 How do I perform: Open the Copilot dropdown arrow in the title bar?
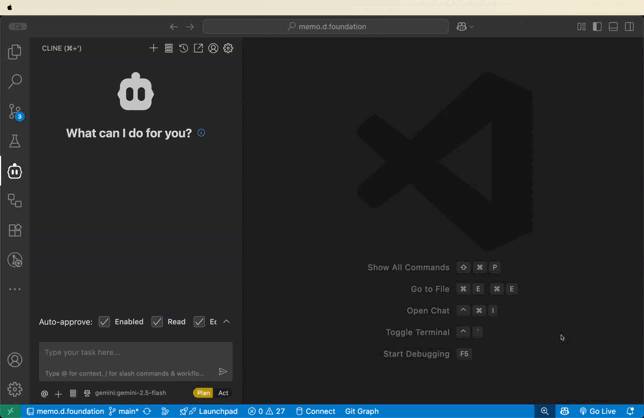472,27
